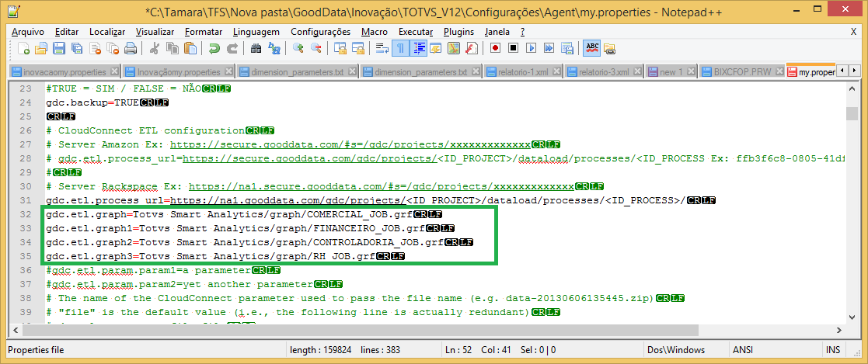
Task: Follow the secure.gooddata.com link on line 27
Action: (351, 145)
